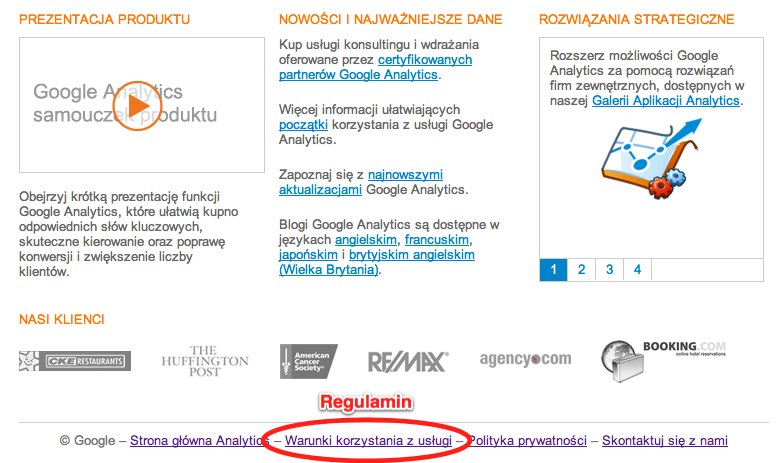The width and height of the screenshot is (782, 463).
Task: Click the NOWOŚCI I NAJWAŻNIEJSZE DANE heading
Action: pyautogui.click(x=391, y=19)
